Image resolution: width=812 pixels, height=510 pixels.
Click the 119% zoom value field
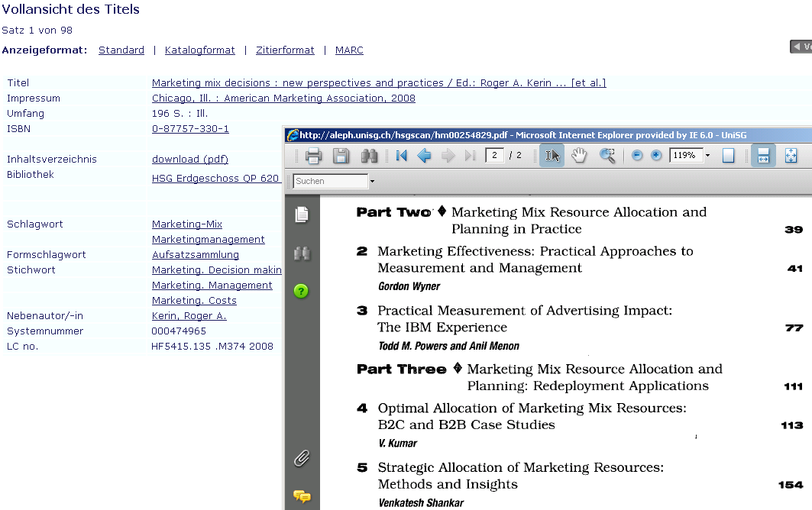point(686,155)
